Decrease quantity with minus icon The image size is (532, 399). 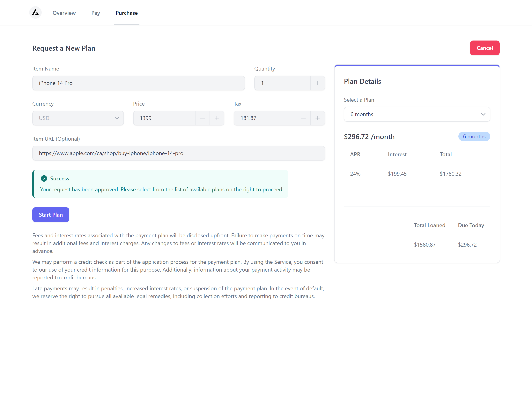(x=303, y=83)
